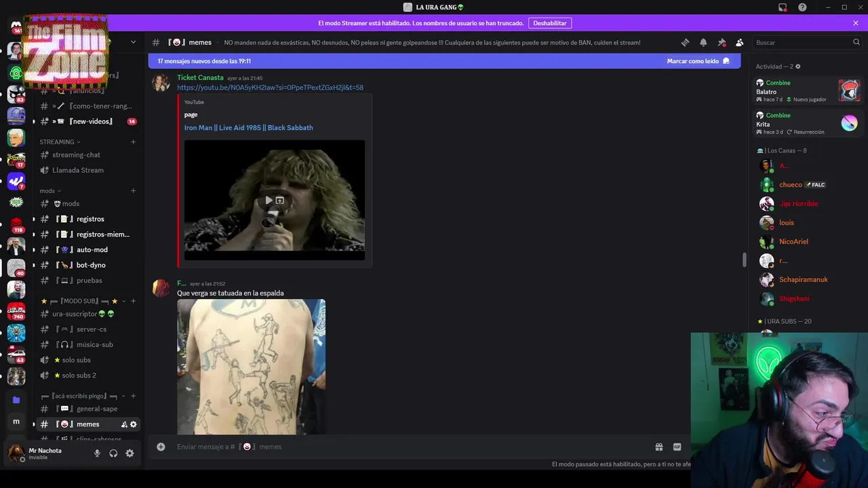The height and width of the screenshot is (488, 868).
Task: Click Mr Nachota user avatar
Action: 16,453
